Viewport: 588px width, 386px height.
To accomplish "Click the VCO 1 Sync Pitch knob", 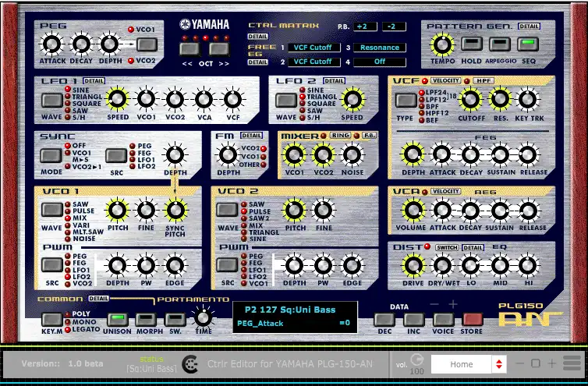I will click(x=175, y=210).
